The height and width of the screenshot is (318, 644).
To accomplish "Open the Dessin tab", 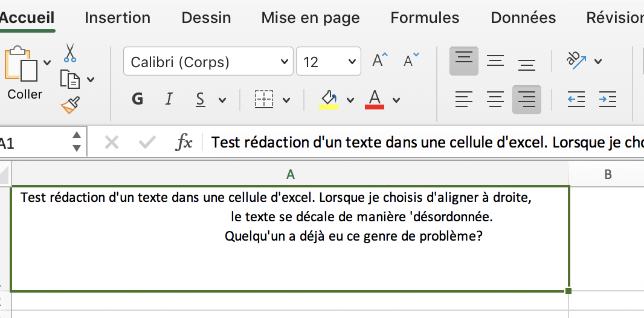I will pyautogui.click(x=206, y=18).
